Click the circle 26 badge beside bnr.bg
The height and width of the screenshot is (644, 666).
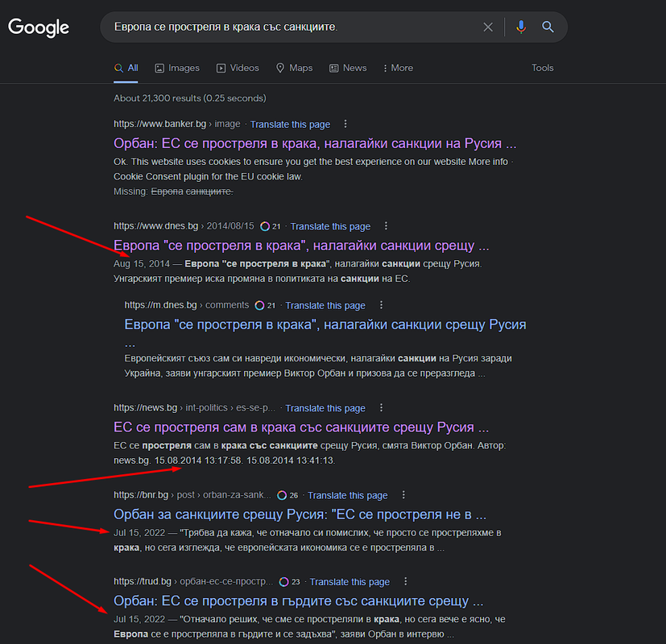tap(287, 495)
